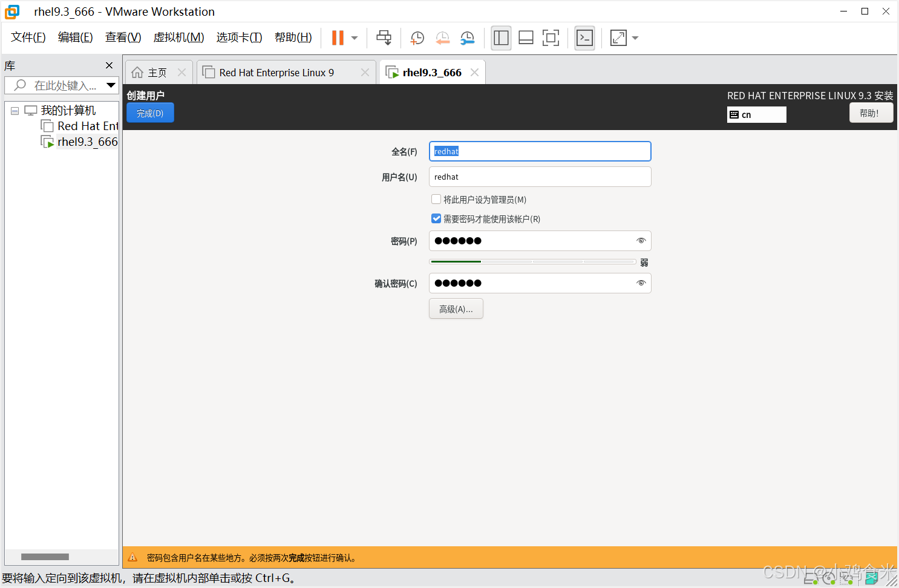This screenshot has height=588, width=899.
Task: Switch to the 主页 tab
Action: [x=157, y=73]
